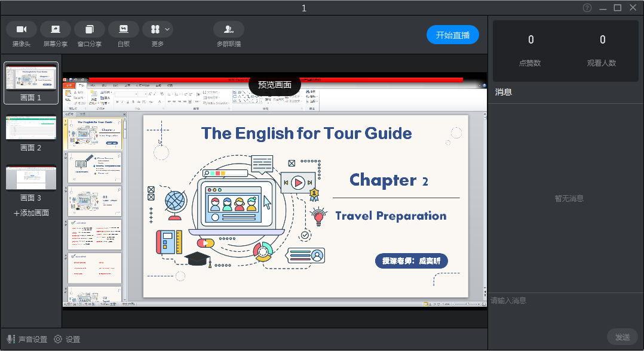This screenshot has width=644, height=351.
Task: Click the more (更多) tools icon
Action: click(x=155, y=29)
